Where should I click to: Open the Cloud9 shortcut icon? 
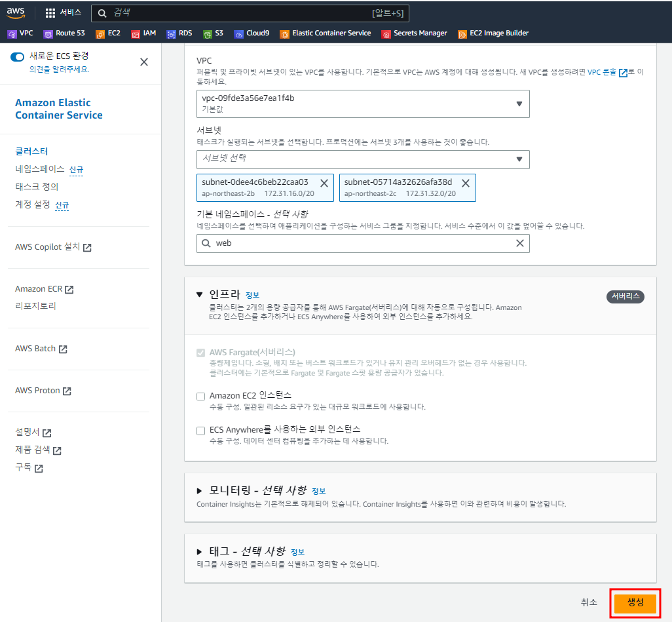coord(238,34)
